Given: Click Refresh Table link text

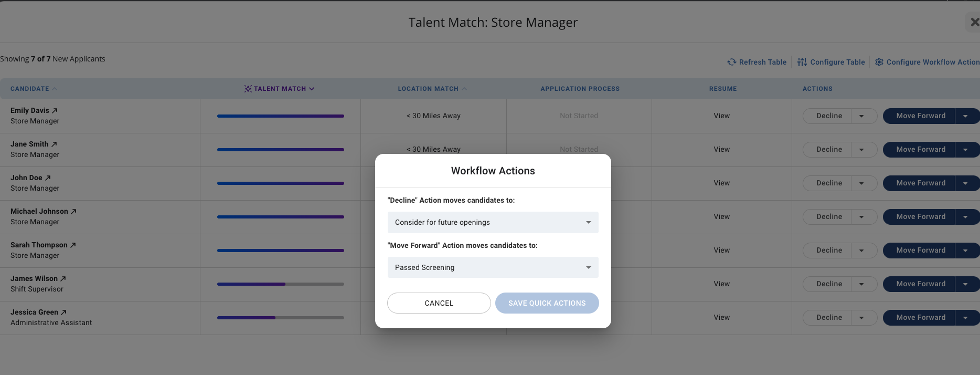Looking at the screenshot, I should 763,62.
